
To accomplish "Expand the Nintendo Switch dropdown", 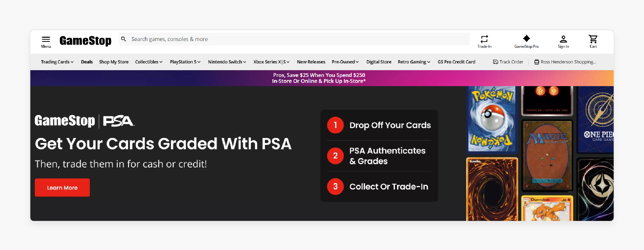I will [227, 62].
